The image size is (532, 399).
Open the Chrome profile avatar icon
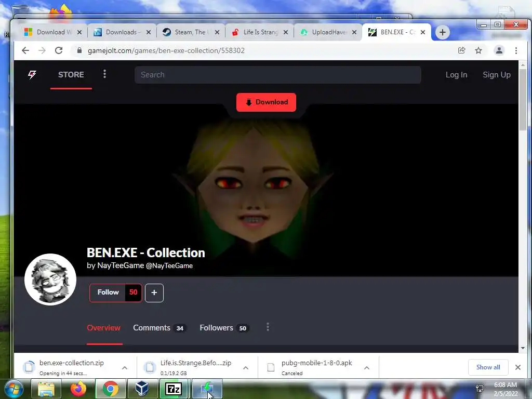tap(499, 50)
